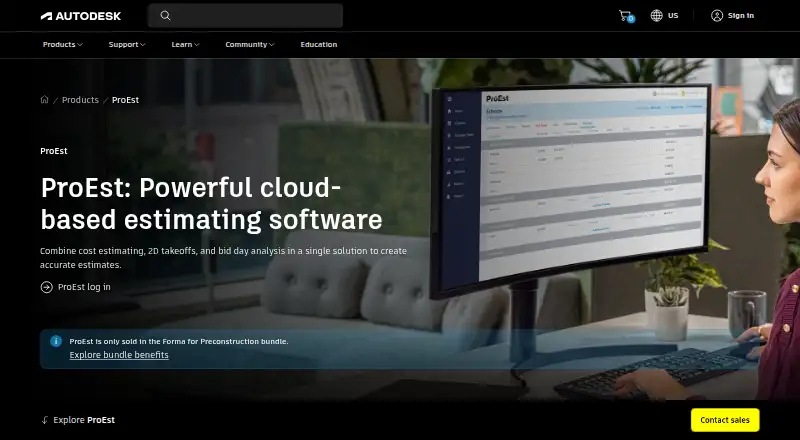Open Explore bundle benefits link
Image resolution: width=800 pixels, height=440 pixels.
click(119, 355)
